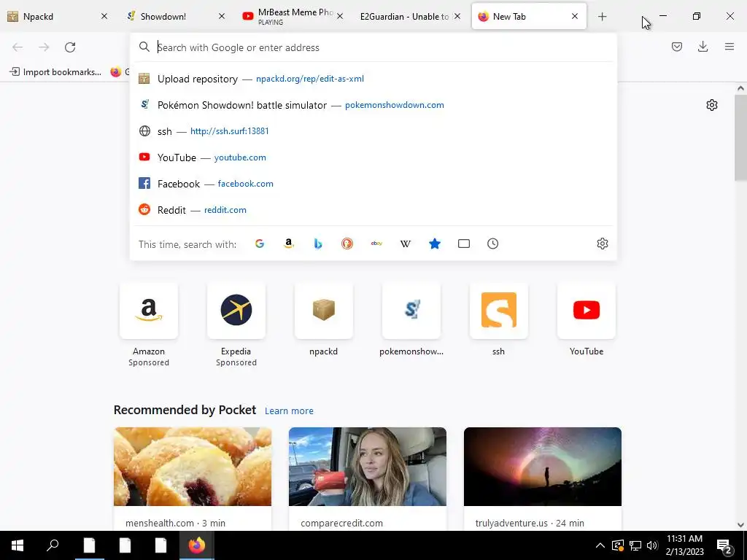Close the New Tab tab
This screenshot has height=560, width=747.
(575, 16)
